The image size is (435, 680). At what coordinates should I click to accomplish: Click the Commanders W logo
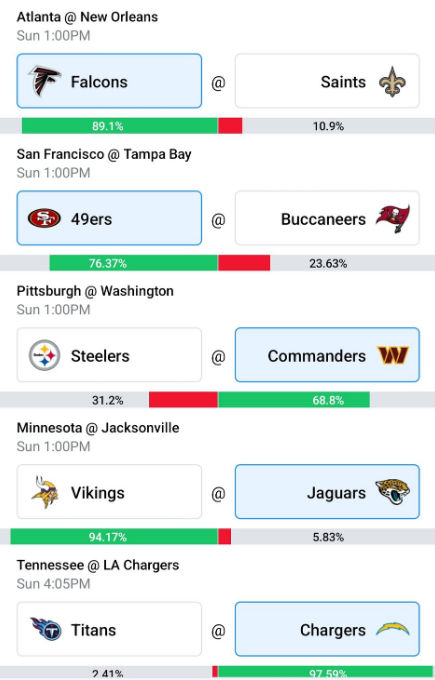tap(393, 355)
